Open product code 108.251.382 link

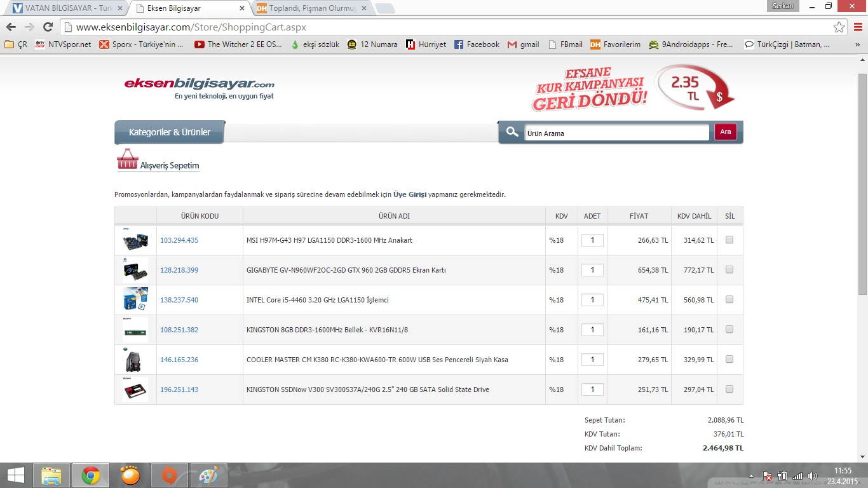click(179, 330)
